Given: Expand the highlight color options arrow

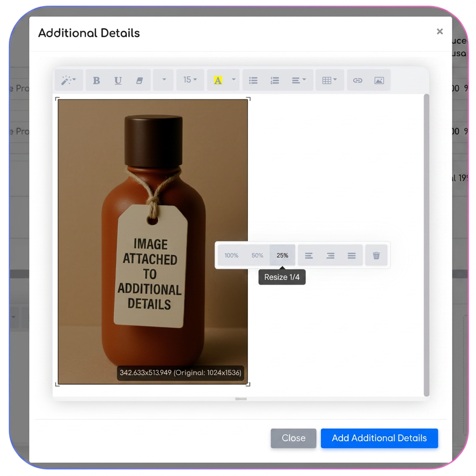Looking at the screenshot, I should [233, 80].
